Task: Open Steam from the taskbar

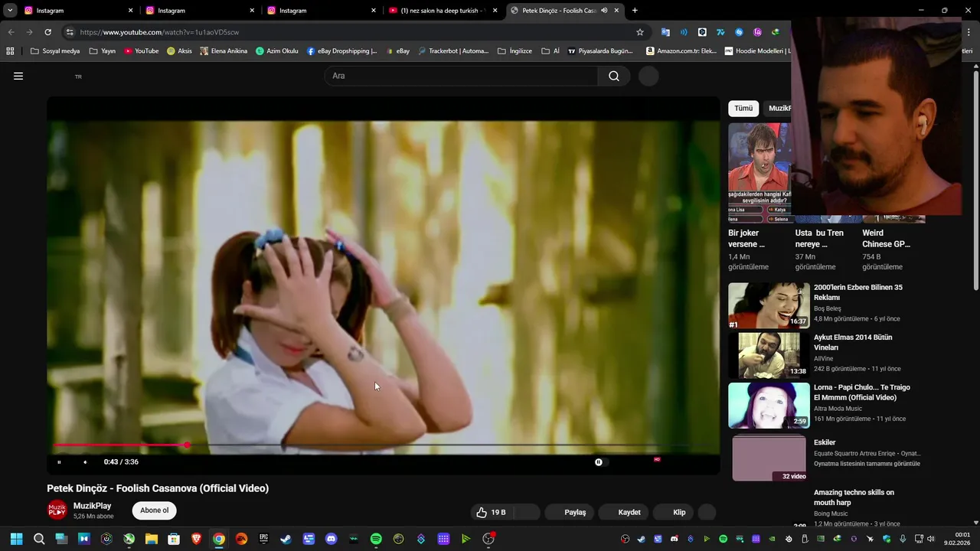Action: (x=286, y=539)
